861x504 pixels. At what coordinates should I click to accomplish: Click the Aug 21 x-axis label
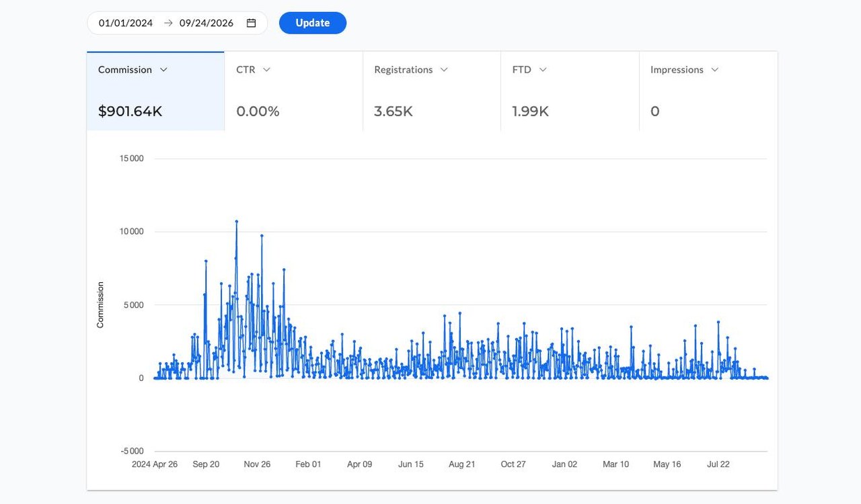point(462,464)
